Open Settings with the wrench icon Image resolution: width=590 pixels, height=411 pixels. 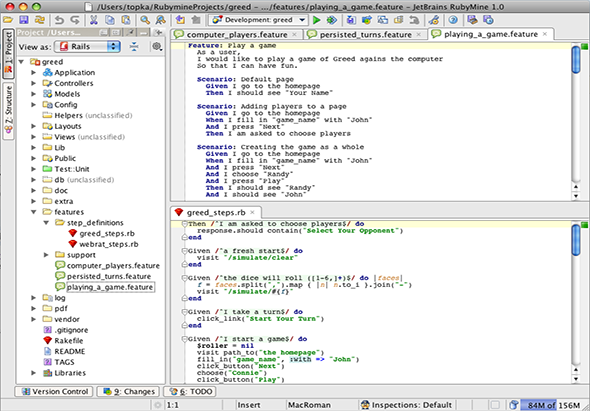click(433, 20)
